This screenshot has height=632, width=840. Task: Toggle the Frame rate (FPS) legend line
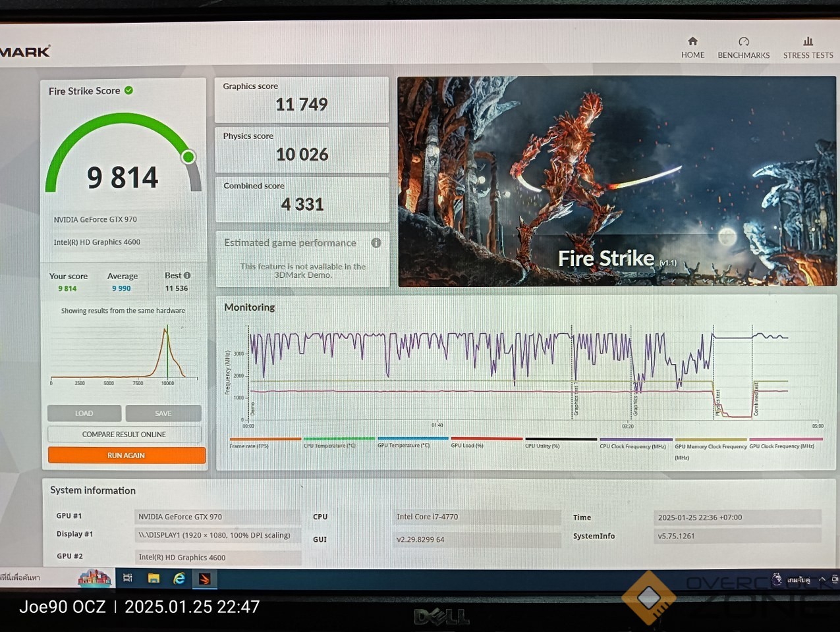265,442
